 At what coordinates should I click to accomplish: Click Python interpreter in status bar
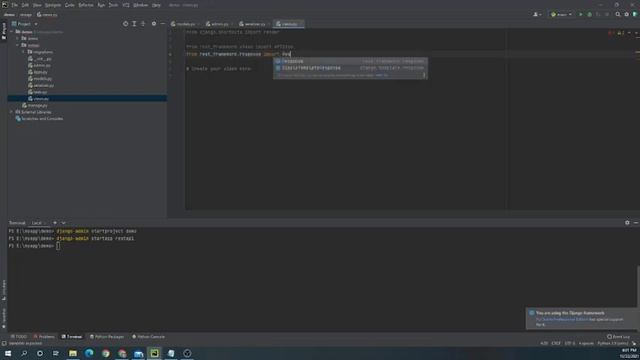pyautogui.click(x=613, y=344)
